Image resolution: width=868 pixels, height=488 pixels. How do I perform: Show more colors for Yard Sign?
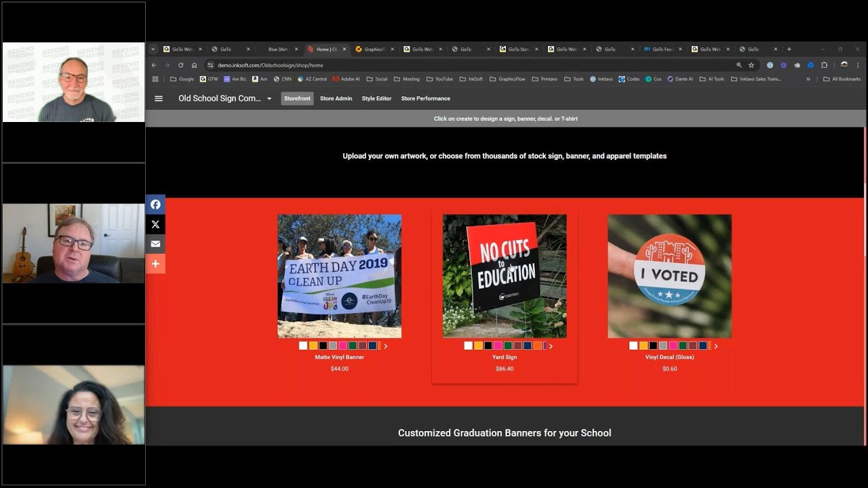coord(551,346)
